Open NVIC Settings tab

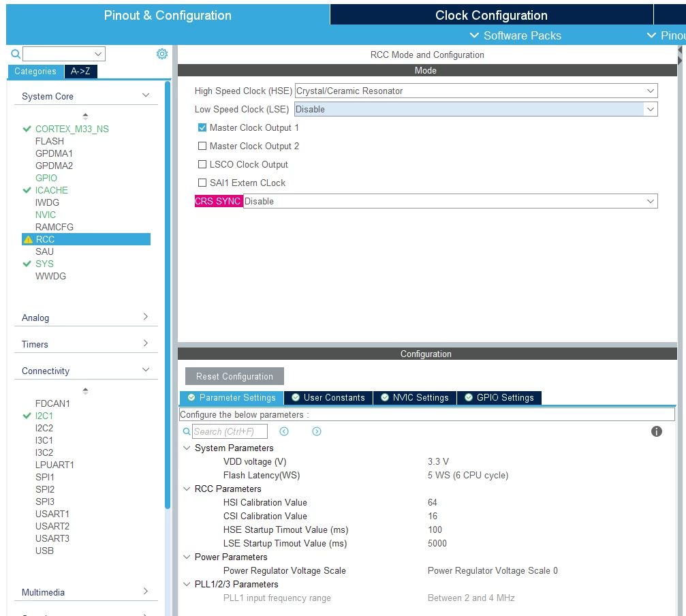(x=415, y=397)
